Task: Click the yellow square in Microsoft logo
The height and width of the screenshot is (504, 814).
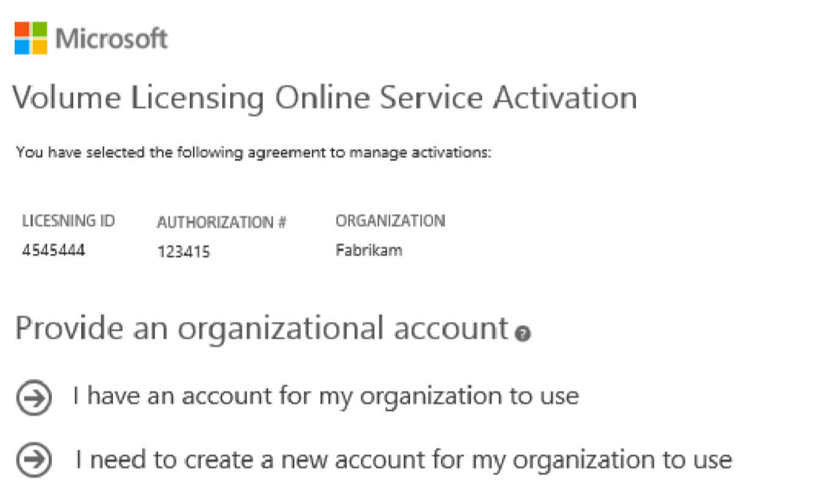Action: pos(39,46)
